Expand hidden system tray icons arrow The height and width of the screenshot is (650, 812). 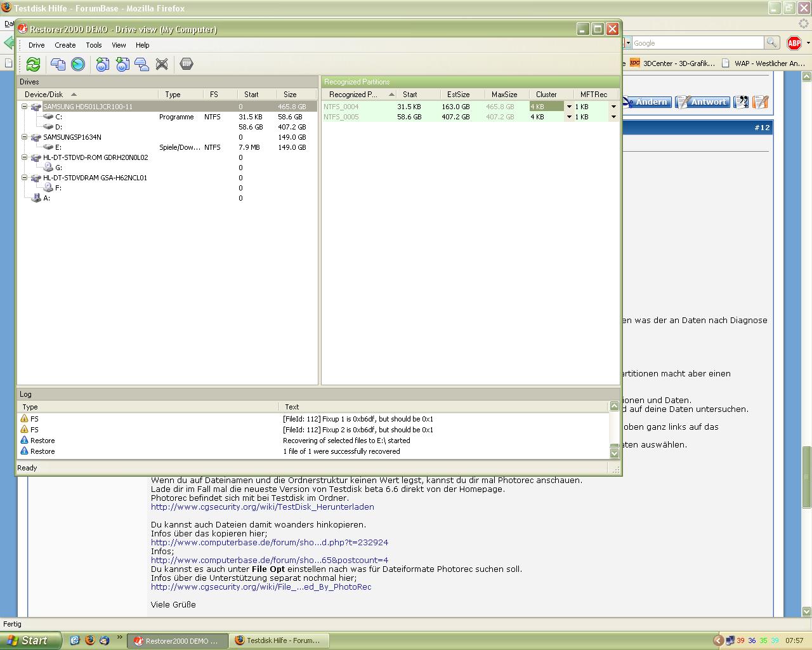(x=718, y=640)
